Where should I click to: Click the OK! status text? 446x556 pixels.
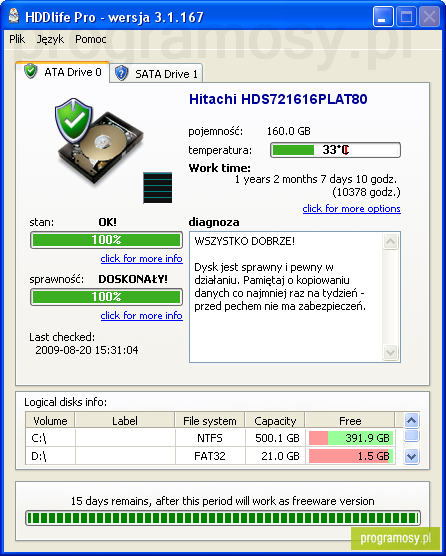click(x=107, y=222)
